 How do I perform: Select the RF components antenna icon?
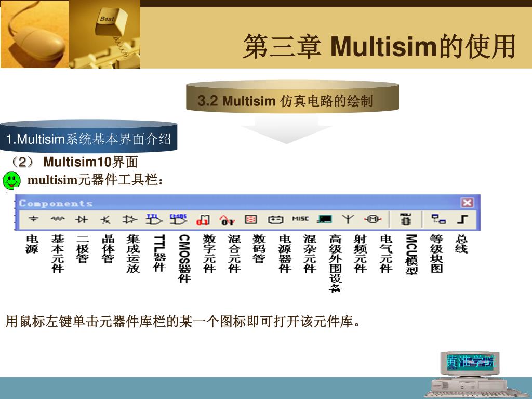pyautogui.click(x=348, y=219)
